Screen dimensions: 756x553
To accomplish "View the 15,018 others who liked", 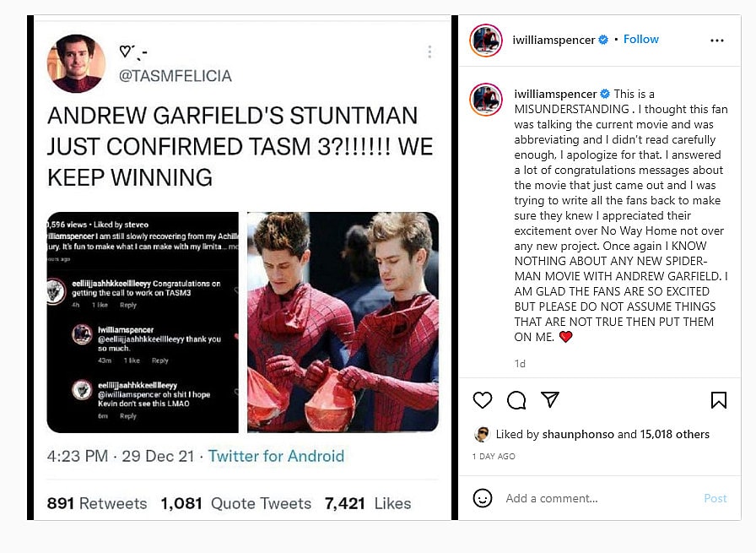I will pyautogui.click(x=675, y=434).
